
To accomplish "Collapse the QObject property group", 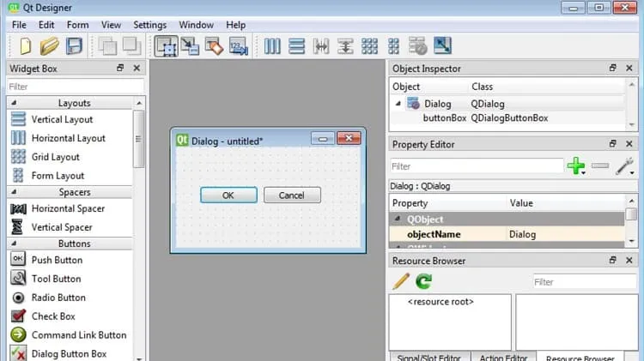I will click(398, 219).
